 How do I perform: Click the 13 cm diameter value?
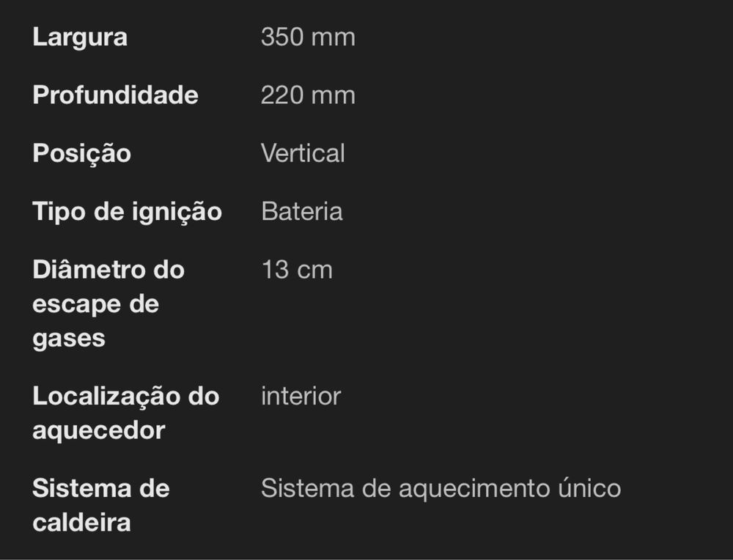coord(297,270)
